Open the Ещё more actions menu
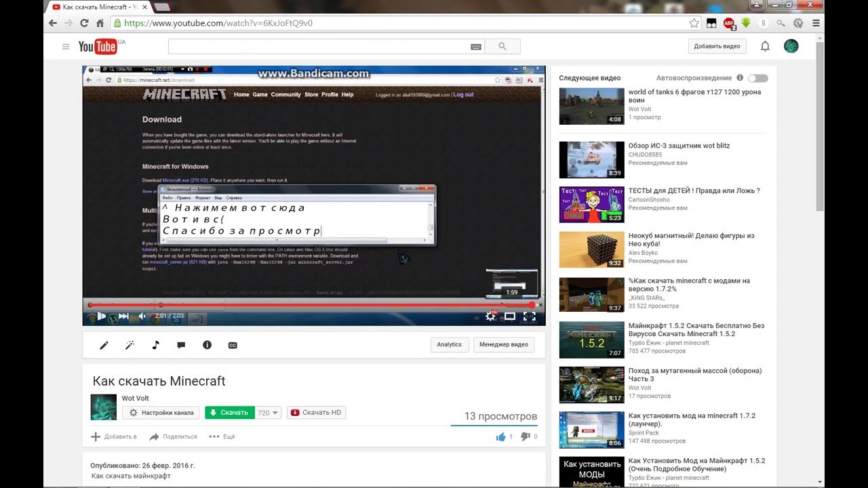This screenshot has width=868, height=488. click(222, 436)
